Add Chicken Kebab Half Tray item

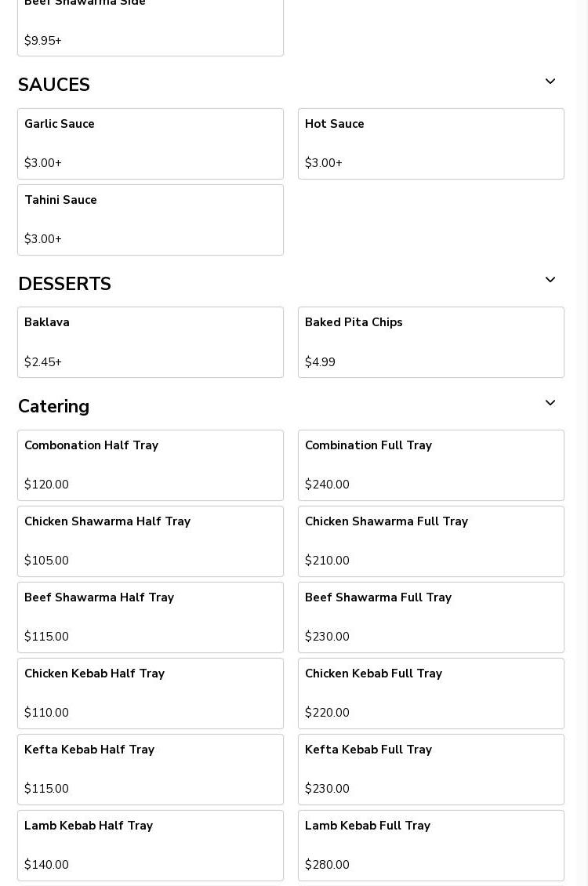pyautogui.click(x=151, y=693)
